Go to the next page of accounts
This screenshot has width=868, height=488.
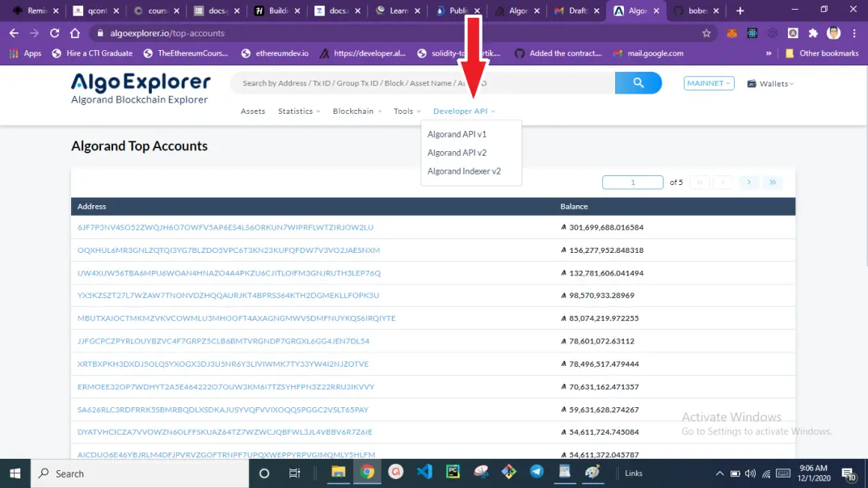749,182
